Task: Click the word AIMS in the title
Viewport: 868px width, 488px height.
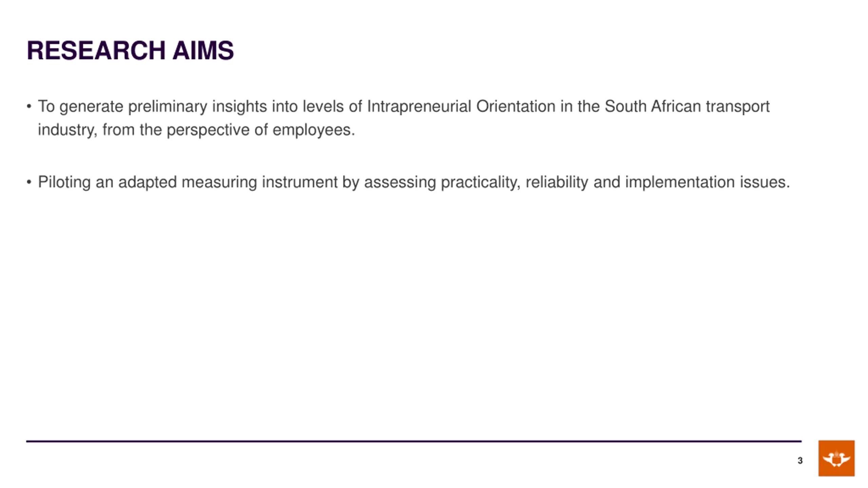Action: (x=203, y=50)
